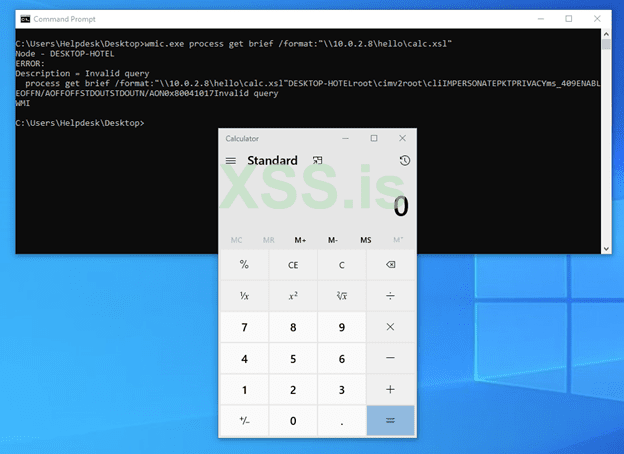The image size is (624, 454).
Task: Click the backspace key in Calculator
Action: (x=390, y=265)
